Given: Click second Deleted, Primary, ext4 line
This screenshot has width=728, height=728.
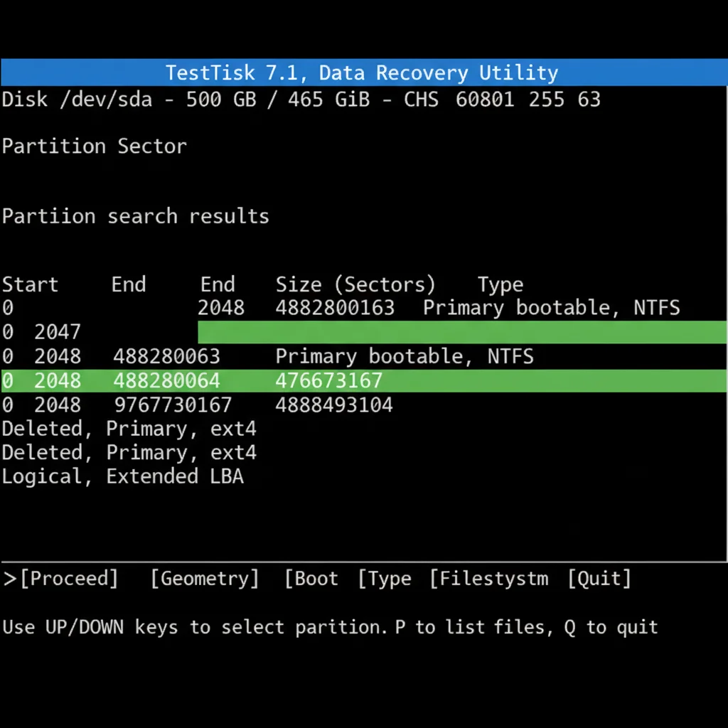Looking at the screenshot, I should pos(129,453).
